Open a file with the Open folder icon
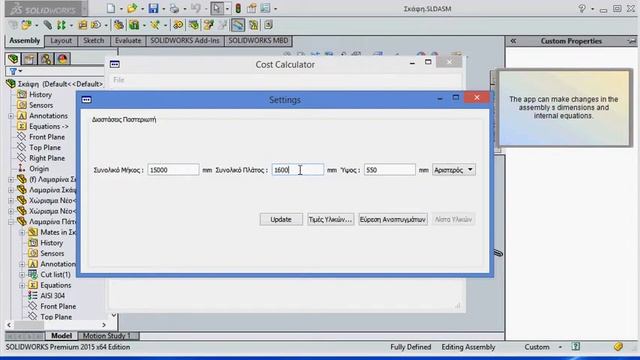The height and width of the screenshot is (360, 640). [x=132, y=8]
